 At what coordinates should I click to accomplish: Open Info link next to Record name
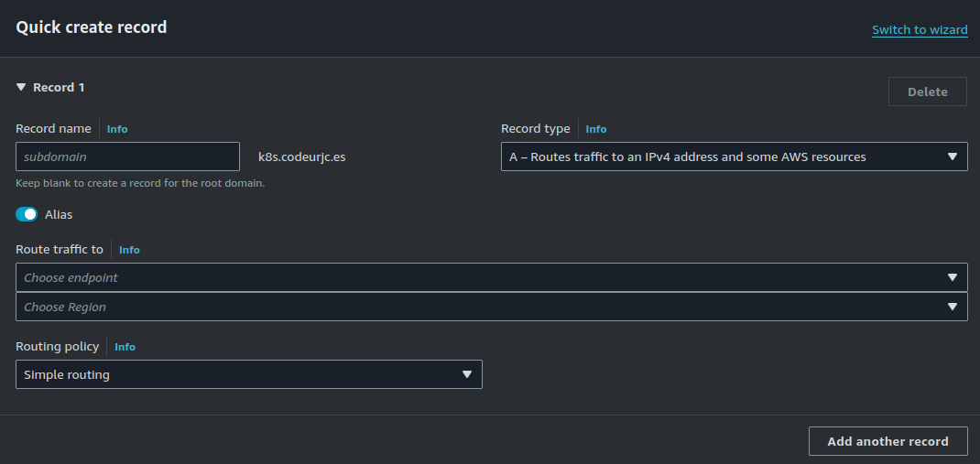pyautogui.click(x=117, y=129)
